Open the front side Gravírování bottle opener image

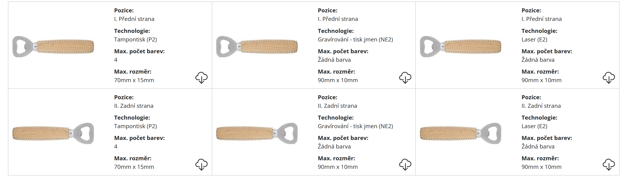pos(257,47)
